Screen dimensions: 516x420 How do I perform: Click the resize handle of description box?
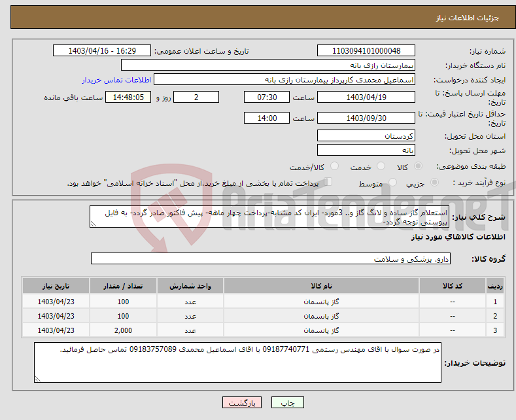pyautogui.click(x=94, y=224)
